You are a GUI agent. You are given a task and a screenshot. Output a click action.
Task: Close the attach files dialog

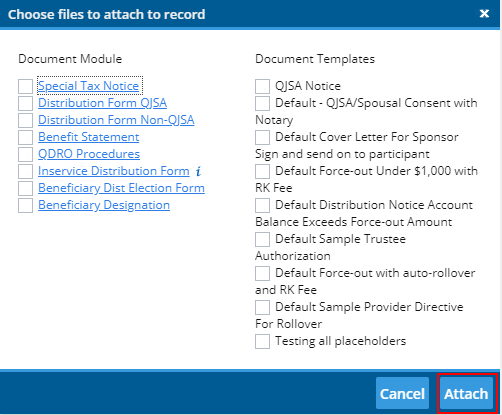[x=484, y=14]
